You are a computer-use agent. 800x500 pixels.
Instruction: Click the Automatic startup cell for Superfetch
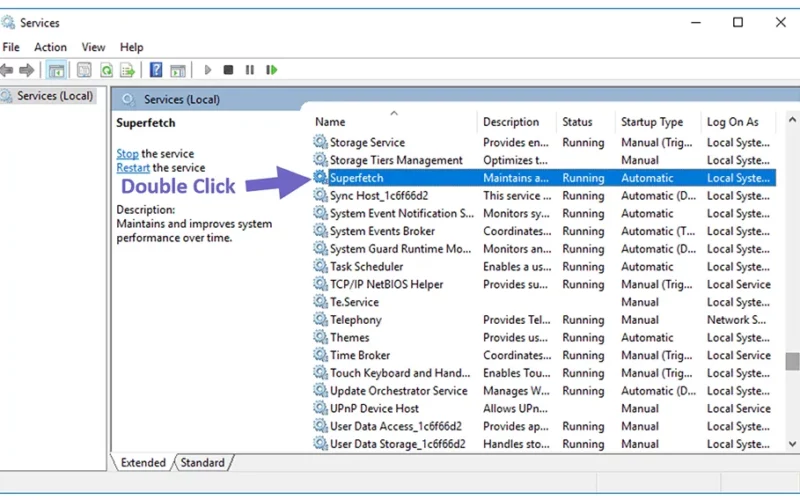pos(647,178)
